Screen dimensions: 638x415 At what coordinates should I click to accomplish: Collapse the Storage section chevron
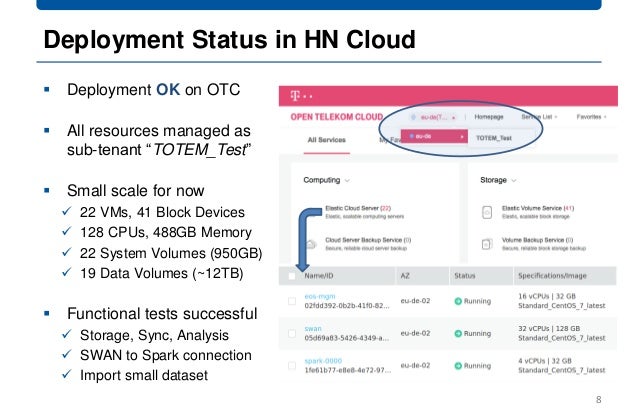coord(513,180)
